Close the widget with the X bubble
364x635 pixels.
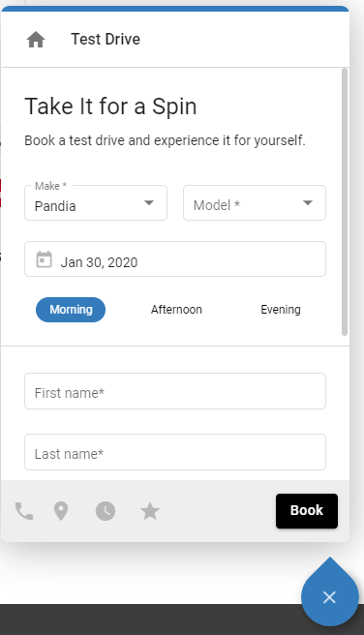coord(329,597)
